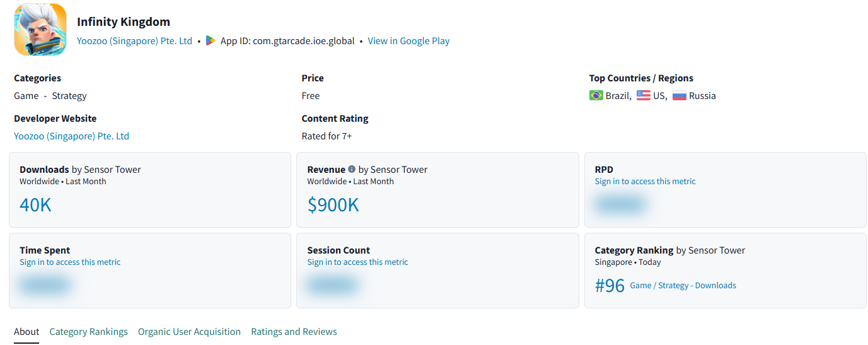Image resolution: width=868 pixels, height=345 pixels.
Task: Click sign in link under Session Count
Action: [x=357, y=262]
